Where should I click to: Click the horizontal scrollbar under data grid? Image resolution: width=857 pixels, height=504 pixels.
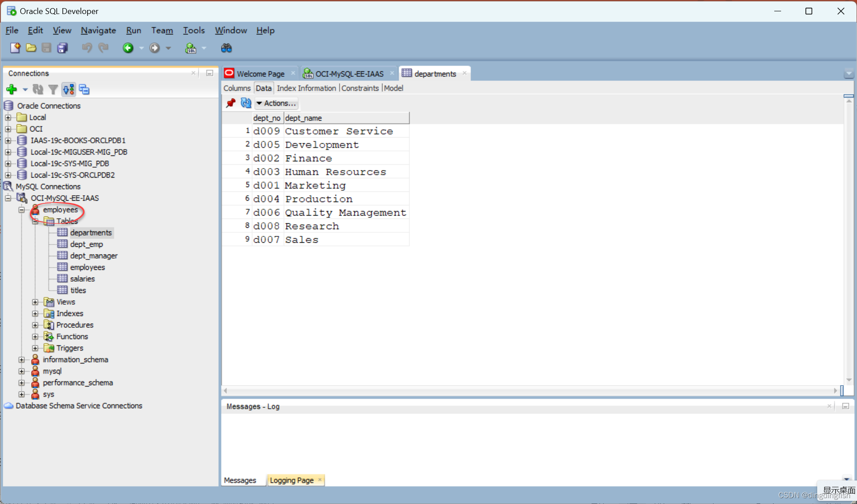(530, 391)
